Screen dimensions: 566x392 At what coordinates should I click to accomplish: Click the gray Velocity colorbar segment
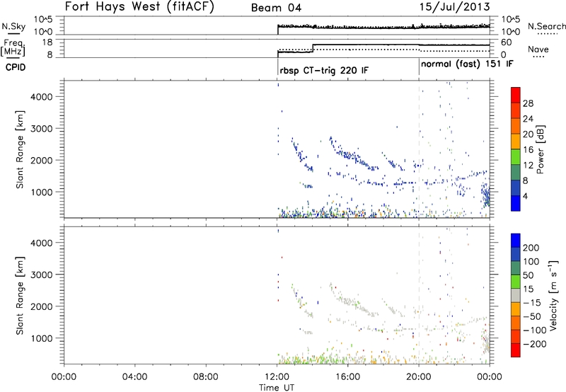pos(516,295)
